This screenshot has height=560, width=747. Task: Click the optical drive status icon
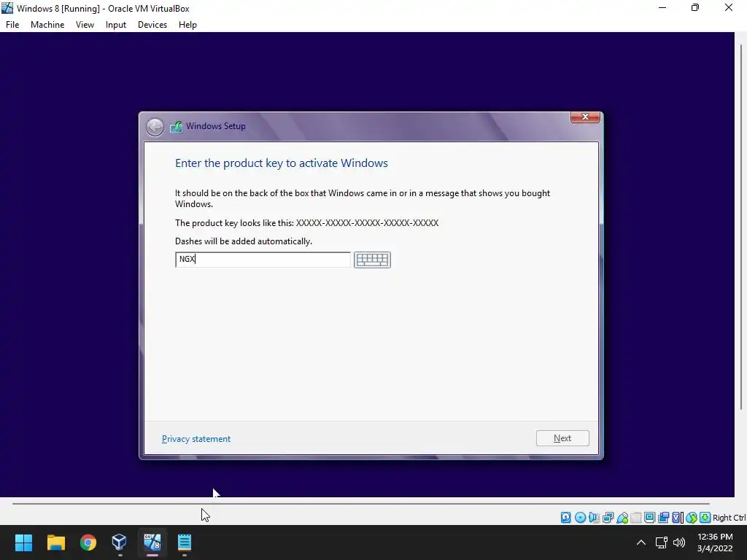[x=580, y=518]
